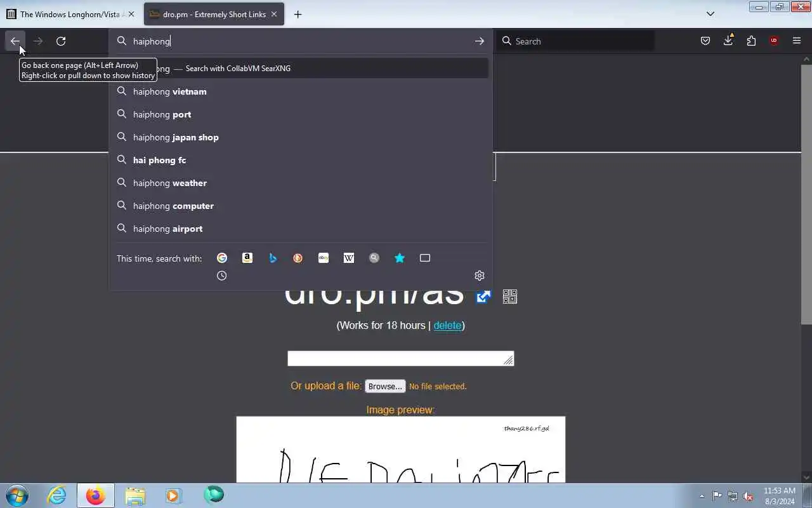Close the dro.pm tab
This screenshot has width=812, height=508.
(274, 14)
